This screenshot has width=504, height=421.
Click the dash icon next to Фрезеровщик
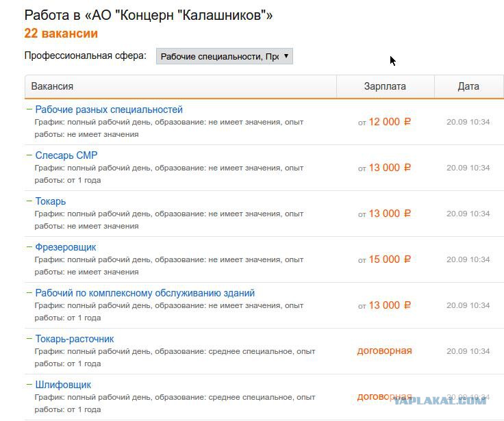point(29,247)
